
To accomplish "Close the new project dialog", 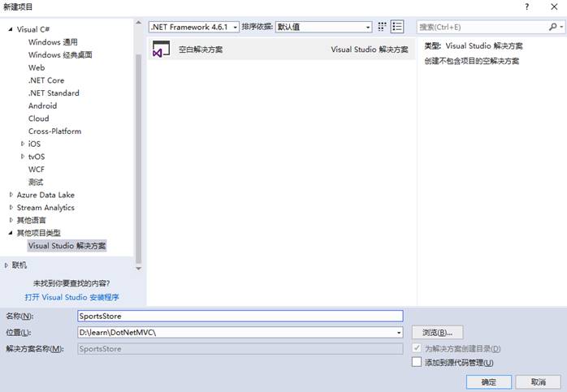I will tap(554, 6).
